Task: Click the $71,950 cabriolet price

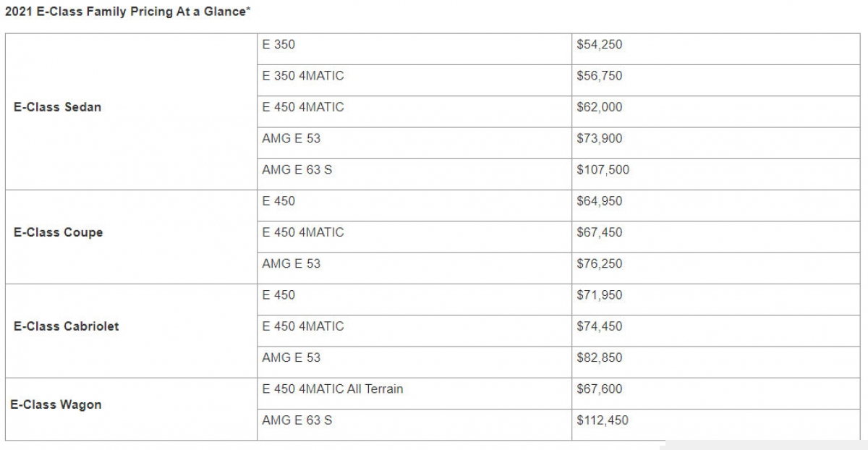Action: [599, 295]
